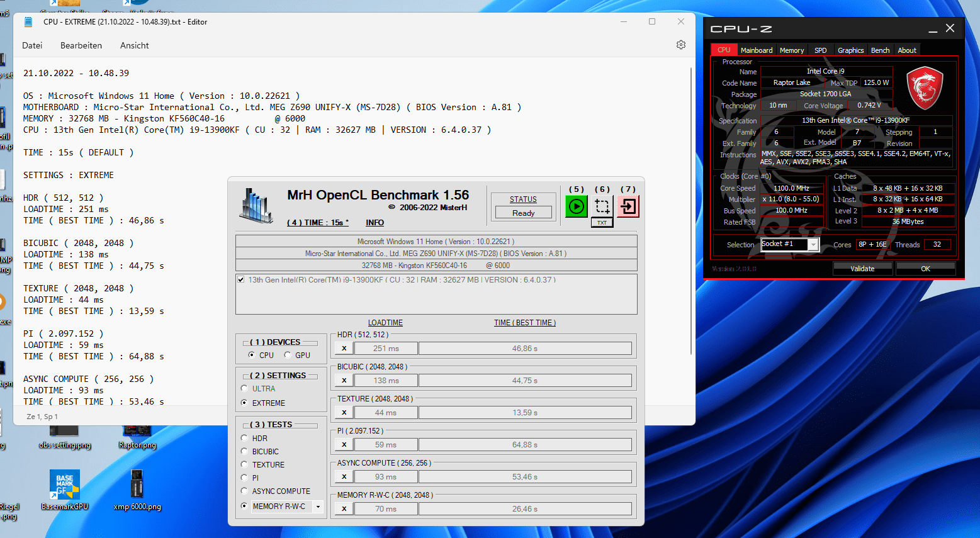980x538 pixels.
Task: Expand the MEMORY R-W-C test dropdown arrow
Action: click(318, 507)
